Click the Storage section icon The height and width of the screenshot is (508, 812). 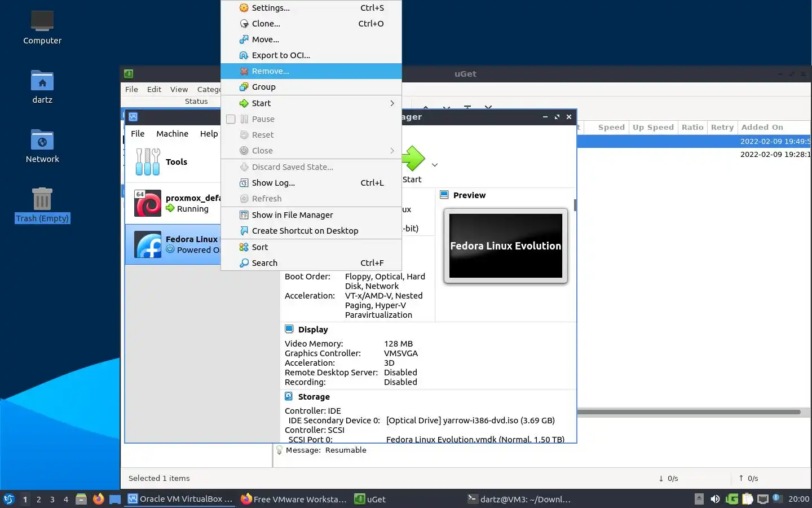point(289,396)
